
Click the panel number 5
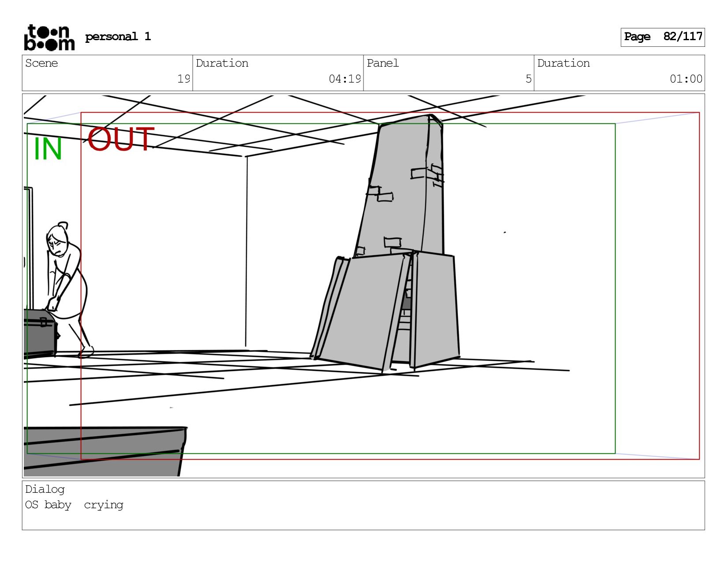tap(528, 79)
